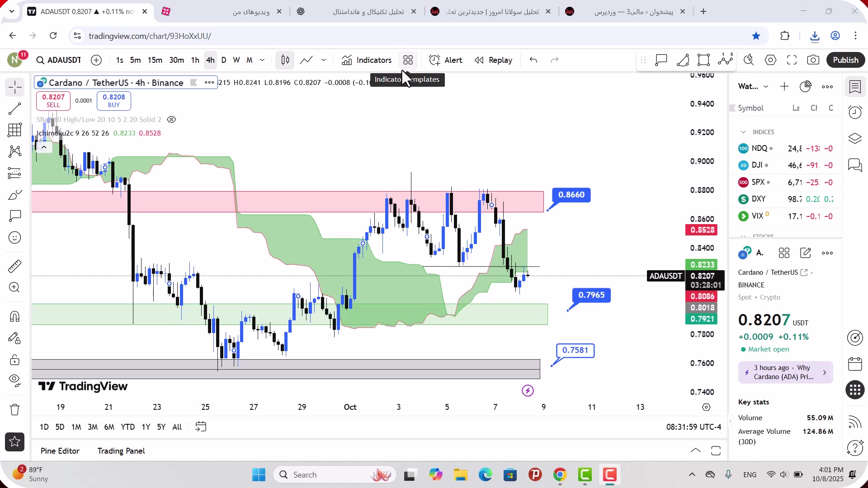Open Gann and Fibonacci tools
The height and width of the screenshot is (488, 868).
pyautogui.click(x=15, y=130)
